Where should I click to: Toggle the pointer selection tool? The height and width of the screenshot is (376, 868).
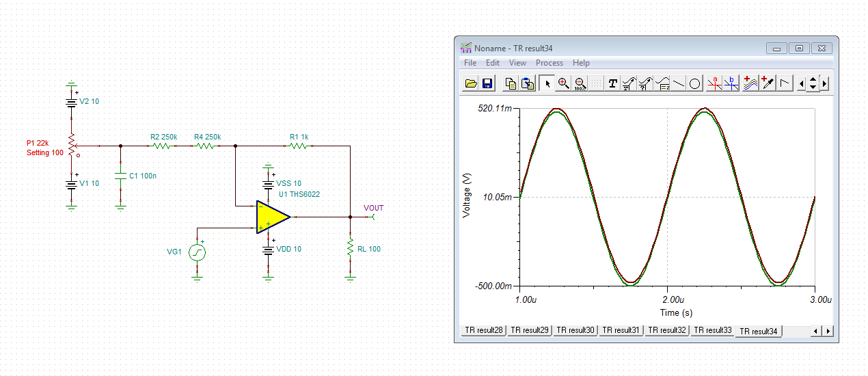pyautogui.click(x=547, y=83)
